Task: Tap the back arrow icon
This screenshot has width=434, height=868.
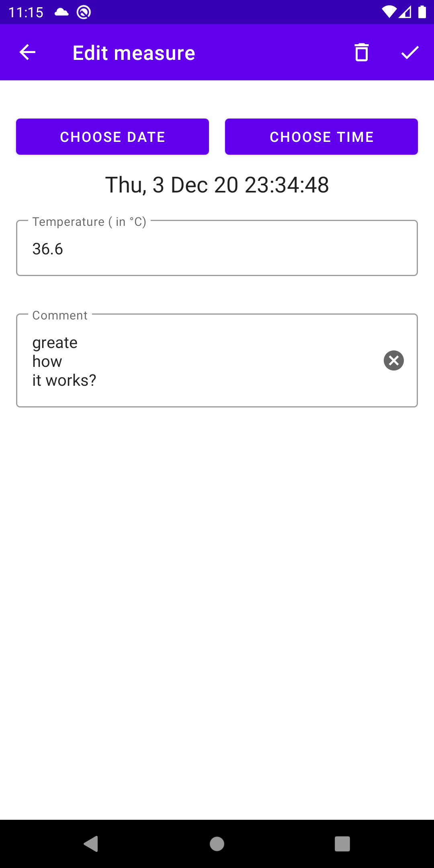Action: (27, 53)
